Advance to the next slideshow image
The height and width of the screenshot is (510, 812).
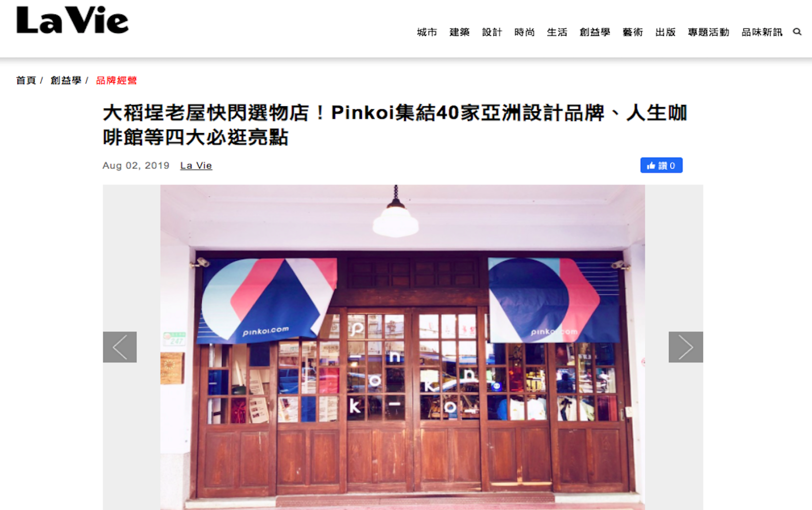point(685,347)
